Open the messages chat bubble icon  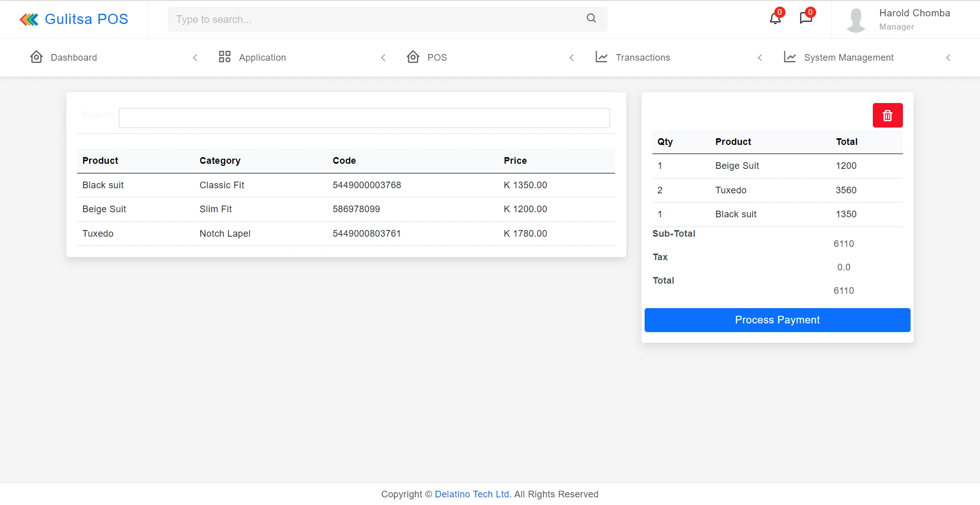click(805, 18)
